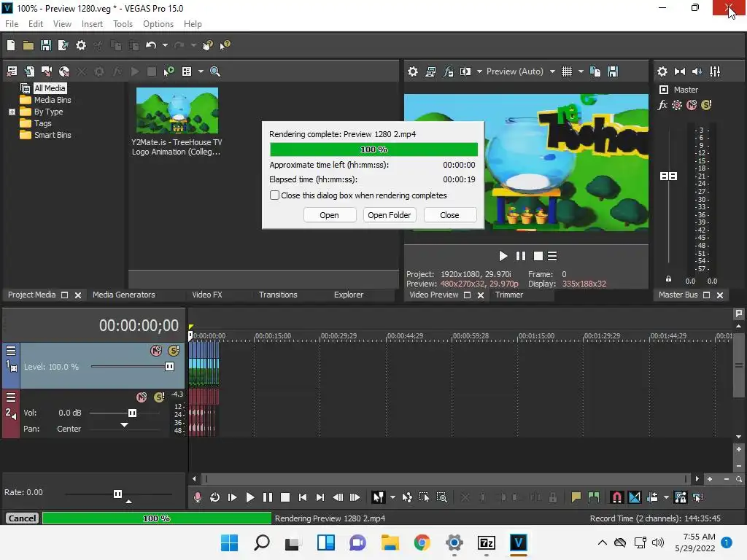Image resolution: width=747 pixels, height=560 pixels.
Task: Expand the By Type folder
Action: (12, 112)
